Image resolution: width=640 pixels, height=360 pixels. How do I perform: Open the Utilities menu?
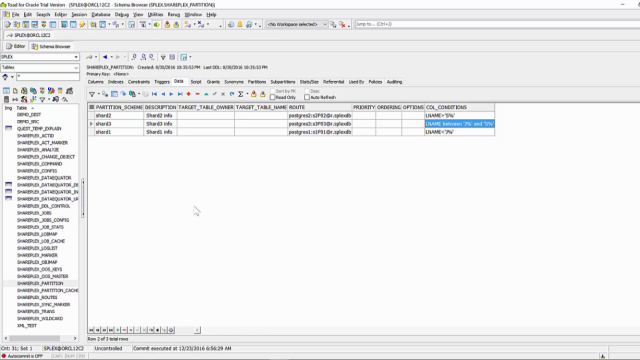155,15
